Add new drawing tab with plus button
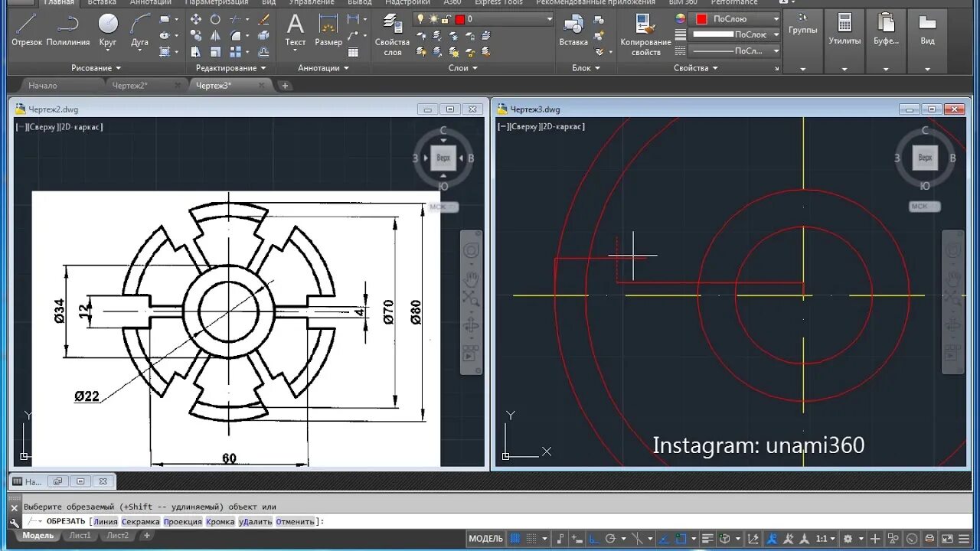Image resolution: width=980 pixels, height=551 pixels. (x=285, y=86)
